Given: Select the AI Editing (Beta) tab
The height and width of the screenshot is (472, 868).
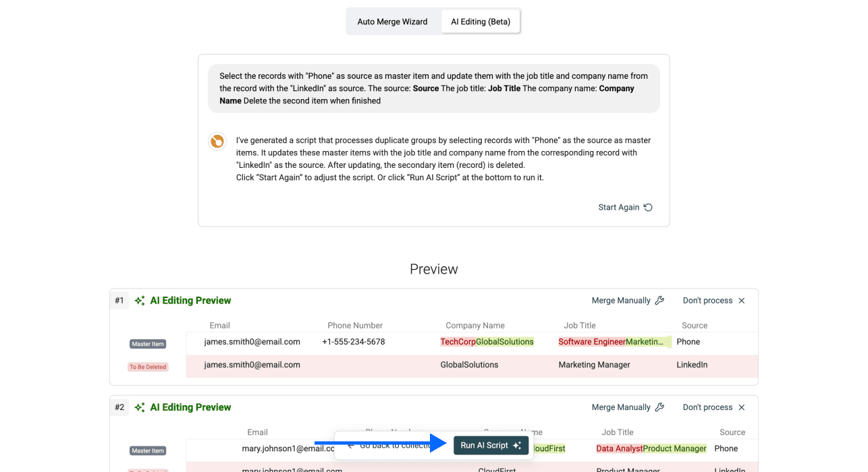Looking at the screenshot, I should [x=480, y=21].
